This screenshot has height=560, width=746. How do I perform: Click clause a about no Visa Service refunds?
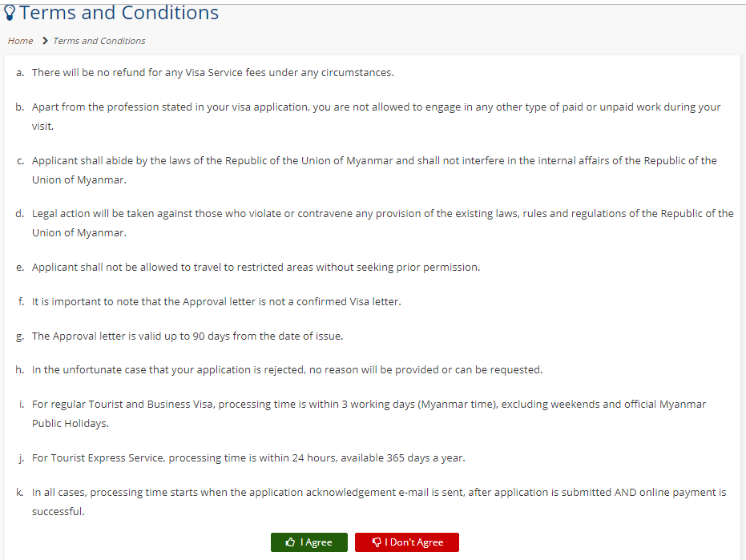coord(212,73)
